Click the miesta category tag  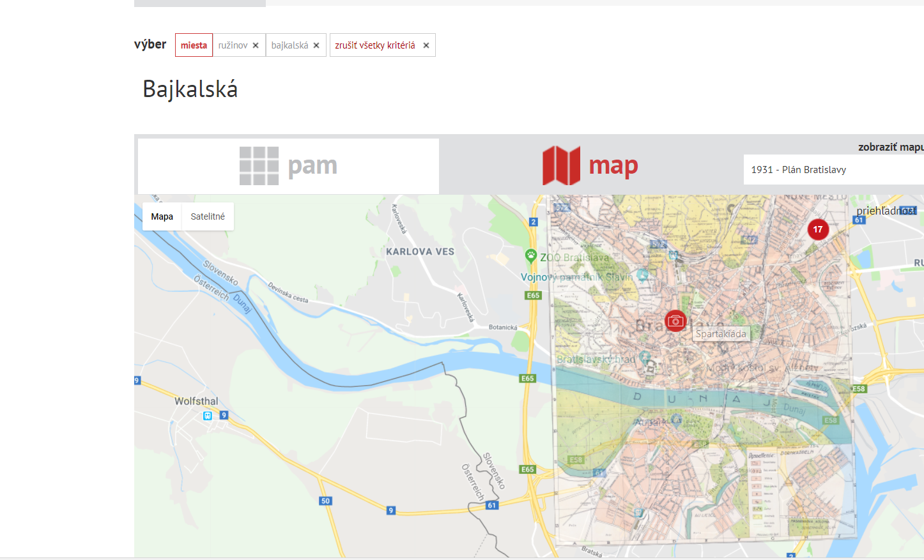tap(194, 45)
